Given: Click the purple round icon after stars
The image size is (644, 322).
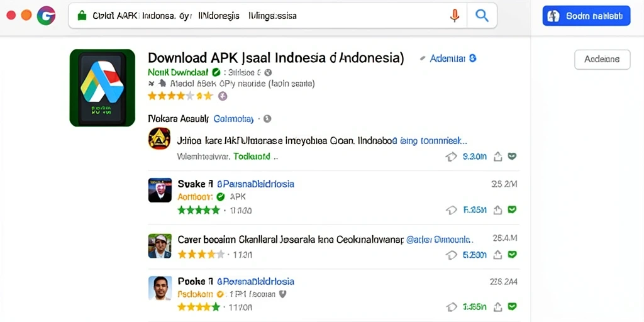Looking at the screenshot, I should tap(223, 96).
